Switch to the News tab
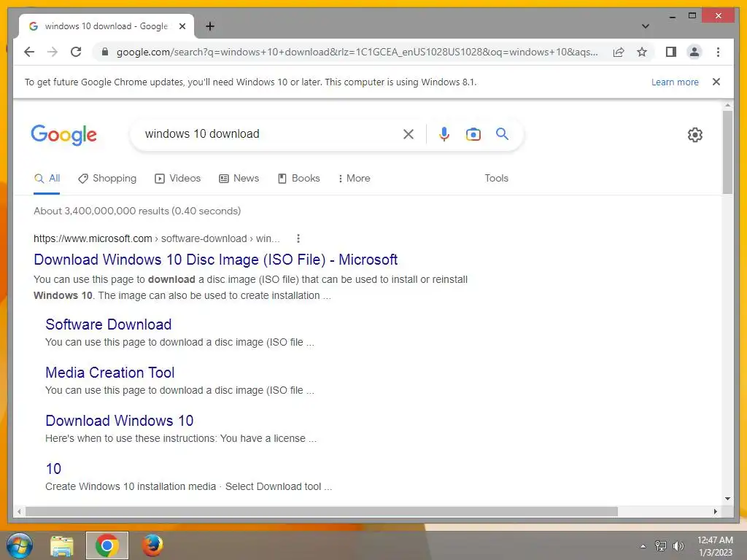The height and width of the screenshot is (560, 747). click(x=239, y=179)
